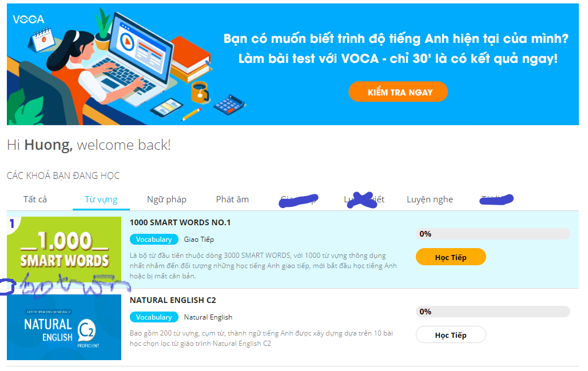The width and height of the screenshot is (588, 371).
Task: Click Vocabulary tag on Natural English C2
Action: tap(154, 317)
